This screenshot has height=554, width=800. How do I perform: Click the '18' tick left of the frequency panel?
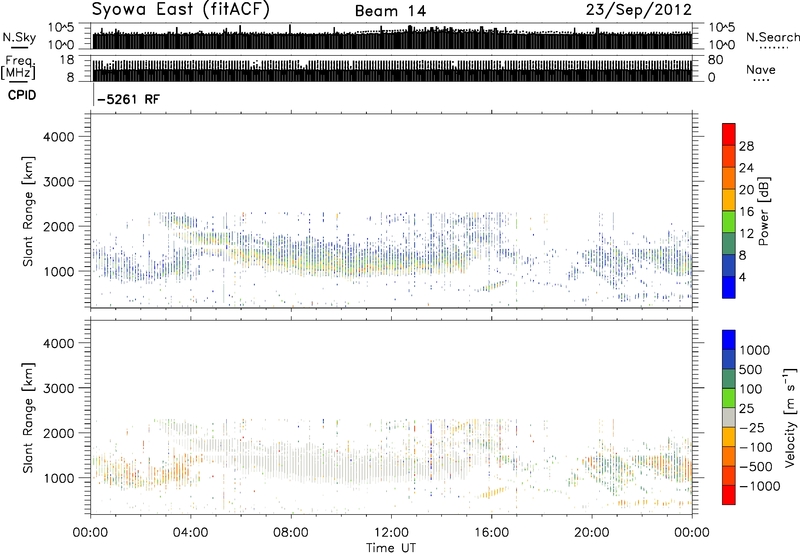[x=66, y=60]
